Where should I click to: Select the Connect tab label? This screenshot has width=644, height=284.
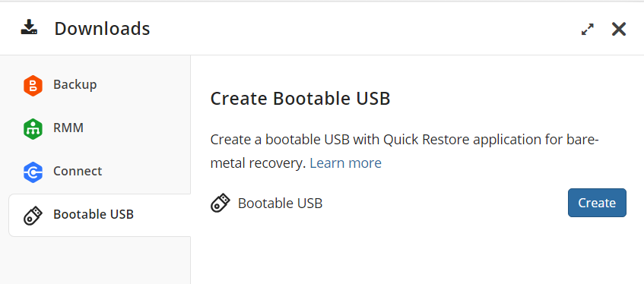tap(78, 171)
